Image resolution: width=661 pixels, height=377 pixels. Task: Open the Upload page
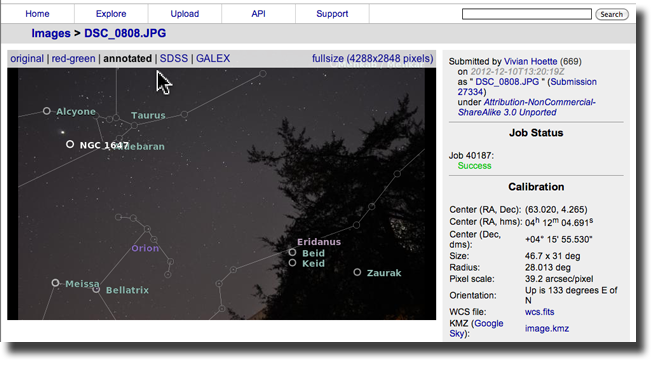click(x=185, y=14)
